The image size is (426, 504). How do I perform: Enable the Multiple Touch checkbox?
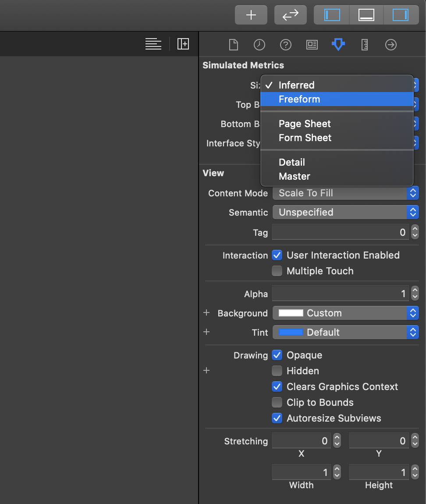[x=277, y=271]
